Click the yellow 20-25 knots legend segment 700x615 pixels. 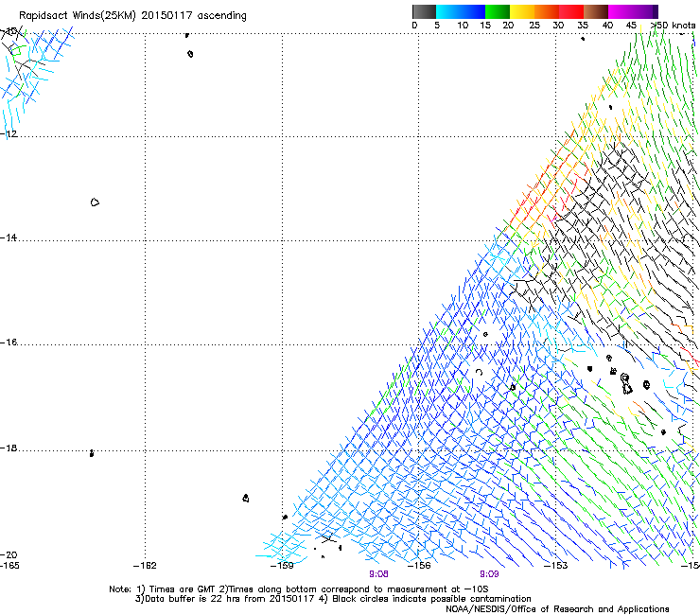[522, 11]
